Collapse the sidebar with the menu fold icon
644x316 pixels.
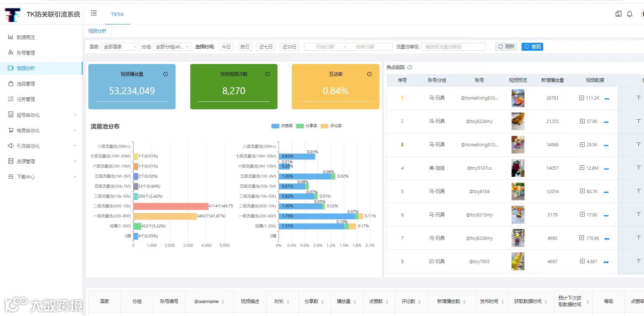pos(94,13)
